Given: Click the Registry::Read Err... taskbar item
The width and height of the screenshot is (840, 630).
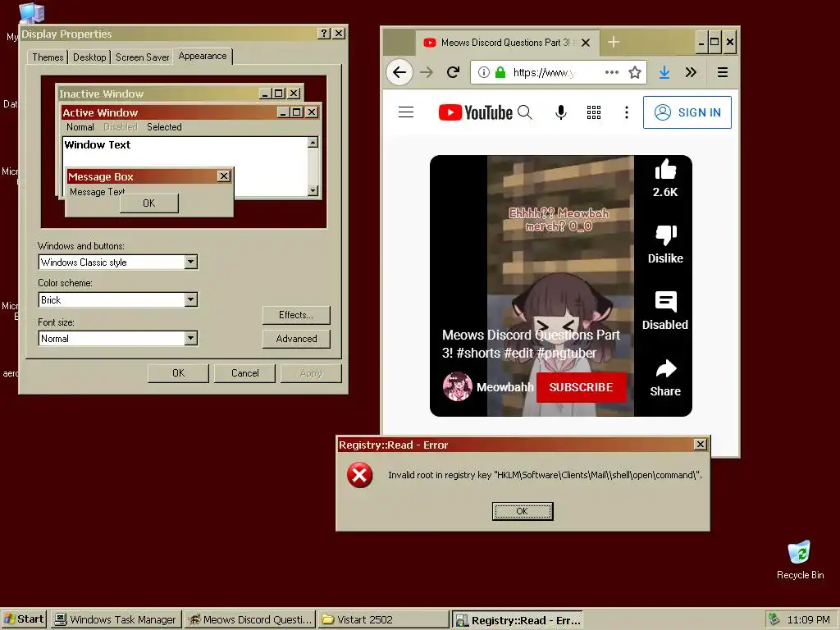Looking at the screenshot, I should pyautogui.click(x=517, y=620).
